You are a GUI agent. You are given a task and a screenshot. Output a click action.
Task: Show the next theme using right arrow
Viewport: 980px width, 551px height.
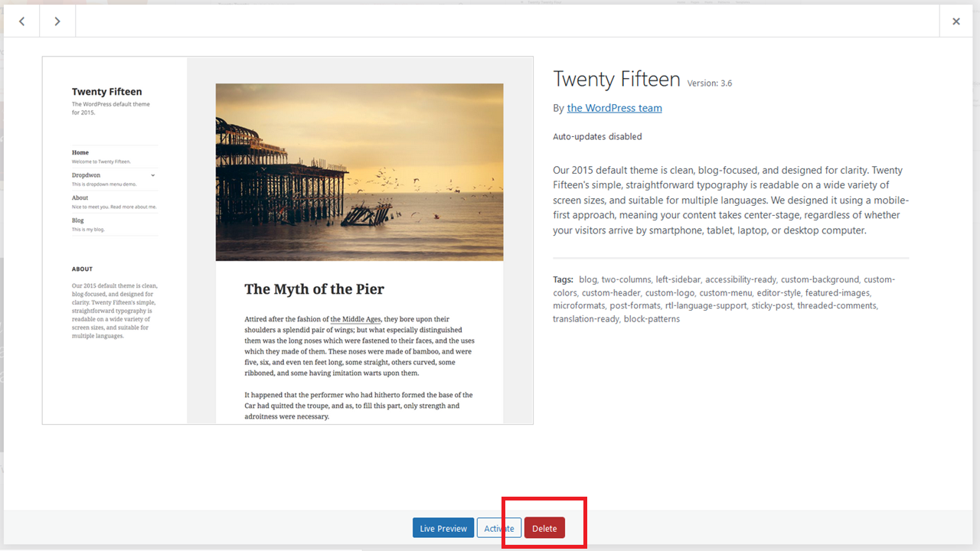57,21
